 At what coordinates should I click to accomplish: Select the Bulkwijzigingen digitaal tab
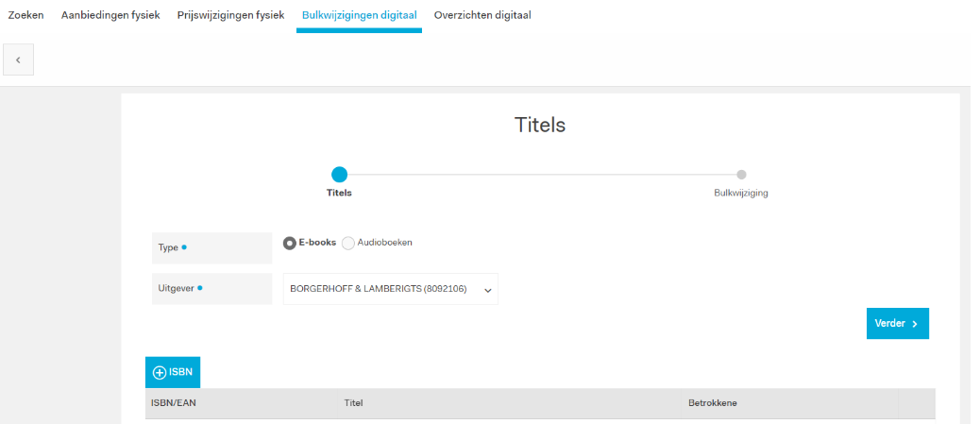tap(359, 15)
